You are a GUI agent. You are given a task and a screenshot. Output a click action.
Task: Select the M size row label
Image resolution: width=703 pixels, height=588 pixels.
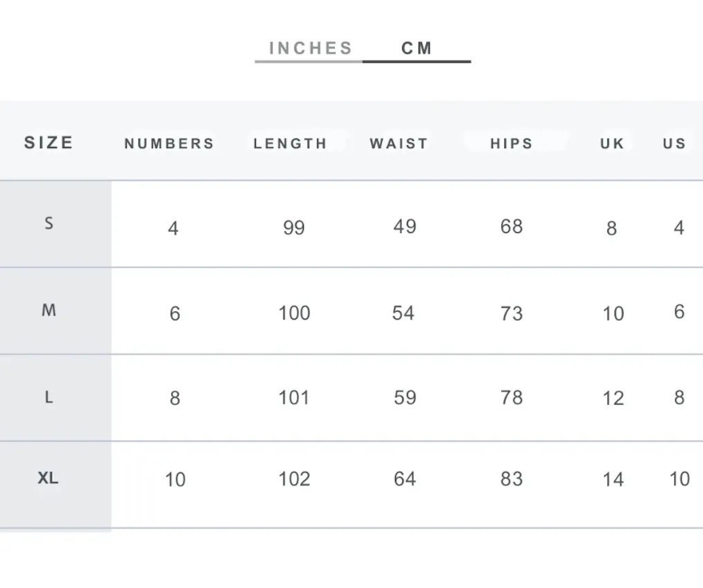coord(49,310)
